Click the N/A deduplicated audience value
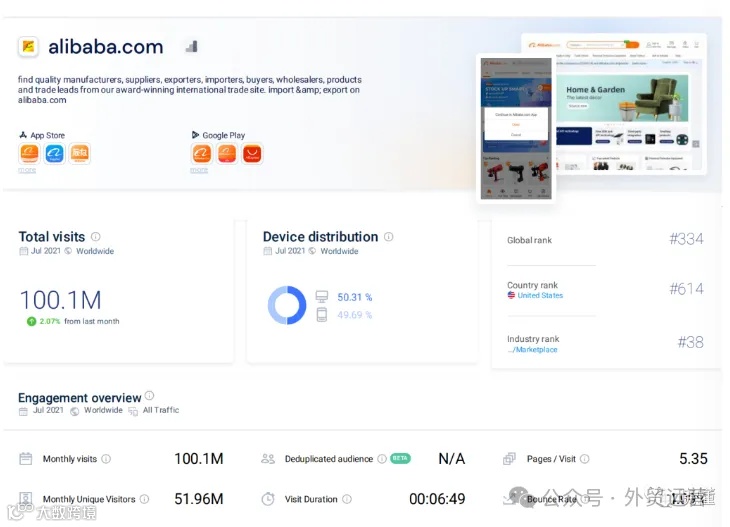 click(x=452, y=459)
